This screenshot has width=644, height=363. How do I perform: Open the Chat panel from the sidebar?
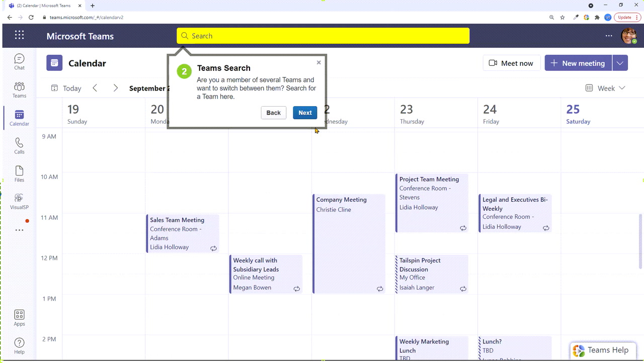[19, 61]
